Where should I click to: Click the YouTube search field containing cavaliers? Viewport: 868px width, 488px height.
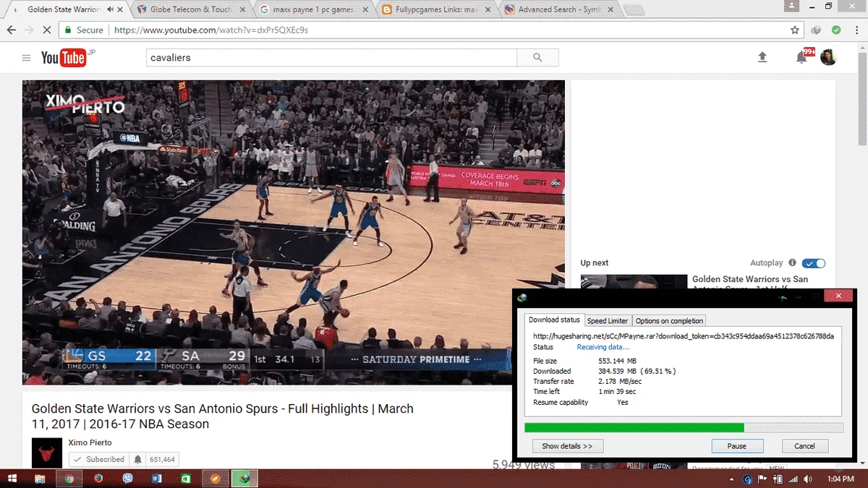[x=332, y=58]
